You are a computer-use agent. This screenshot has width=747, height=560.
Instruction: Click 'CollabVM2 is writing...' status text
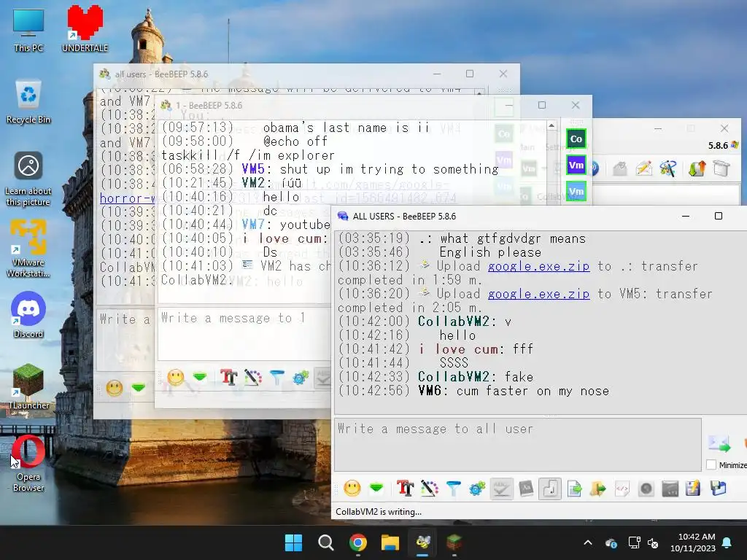(x=379, y=512)
